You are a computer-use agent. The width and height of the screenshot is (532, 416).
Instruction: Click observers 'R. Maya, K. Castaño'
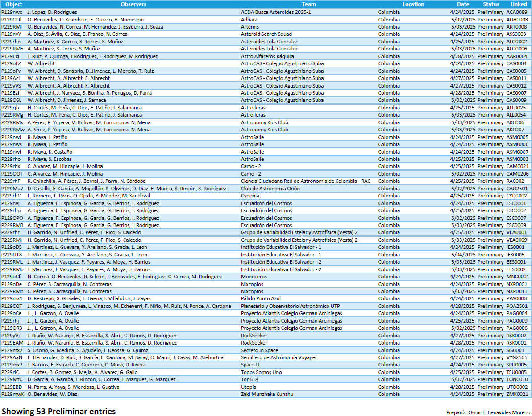coord(50,152)
